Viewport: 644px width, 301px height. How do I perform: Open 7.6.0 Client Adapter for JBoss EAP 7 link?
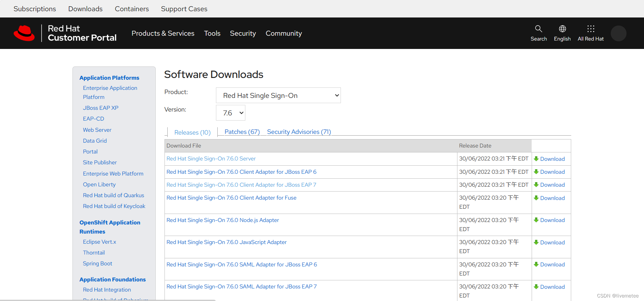coord(241,185)
